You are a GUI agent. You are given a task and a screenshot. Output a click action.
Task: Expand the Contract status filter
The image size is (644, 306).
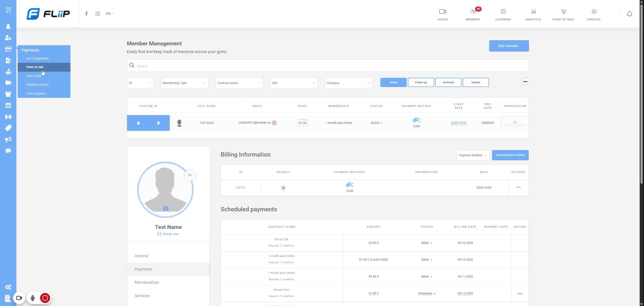(x=239, y=83)
